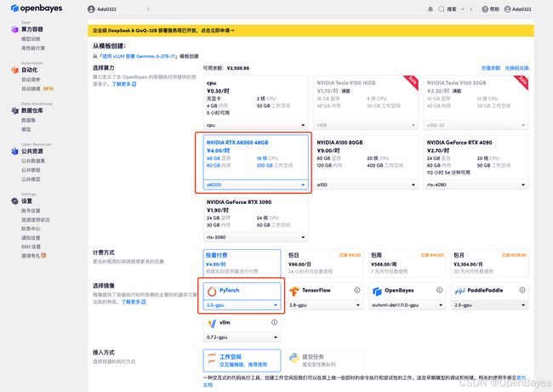Viewport: 553px width, 392px height.
Task: Open the 数据仓库 section icon
Action: click(14, 111)
